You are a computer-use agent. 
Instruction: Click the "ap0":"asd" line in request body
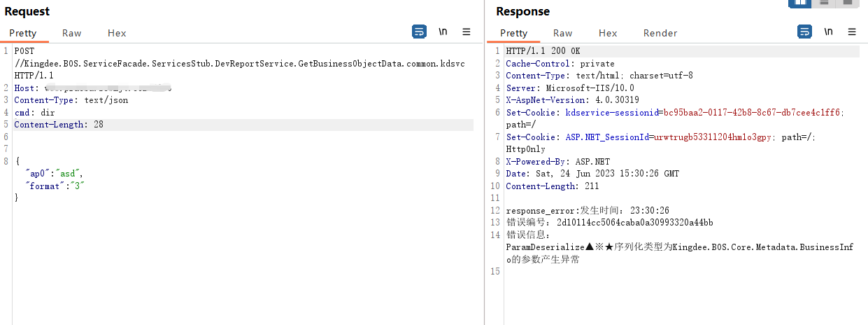click(x=55, y=173)
